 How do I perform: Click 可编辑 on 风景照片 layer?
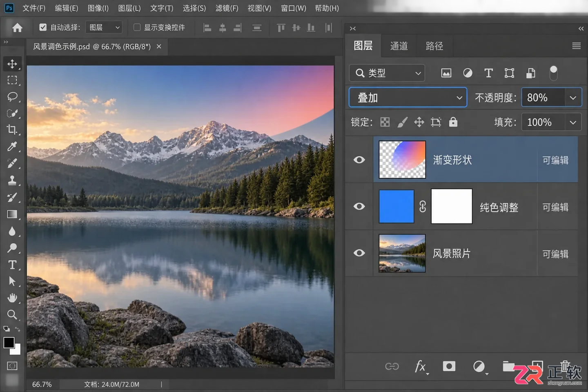pos(555,254)
